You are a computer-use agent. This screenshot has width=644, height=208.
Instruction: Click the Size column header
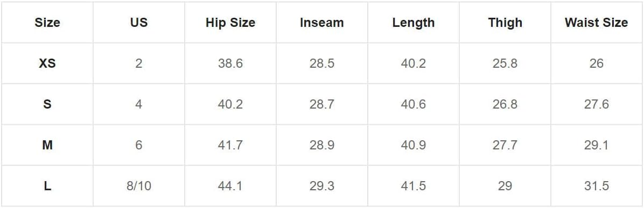[x=47, y=22]
